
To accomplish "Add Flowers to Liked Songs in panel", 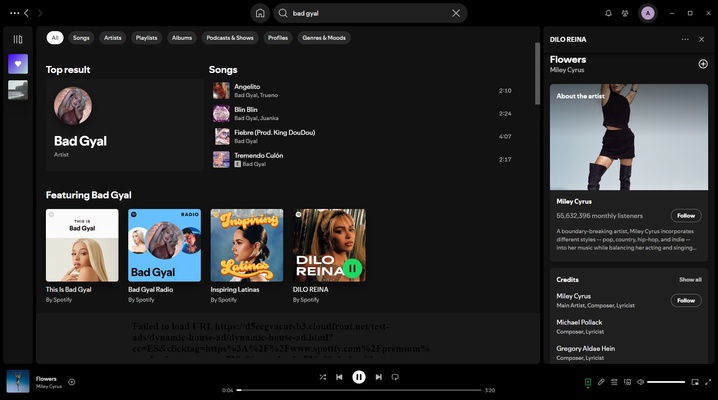I will 703,64.
